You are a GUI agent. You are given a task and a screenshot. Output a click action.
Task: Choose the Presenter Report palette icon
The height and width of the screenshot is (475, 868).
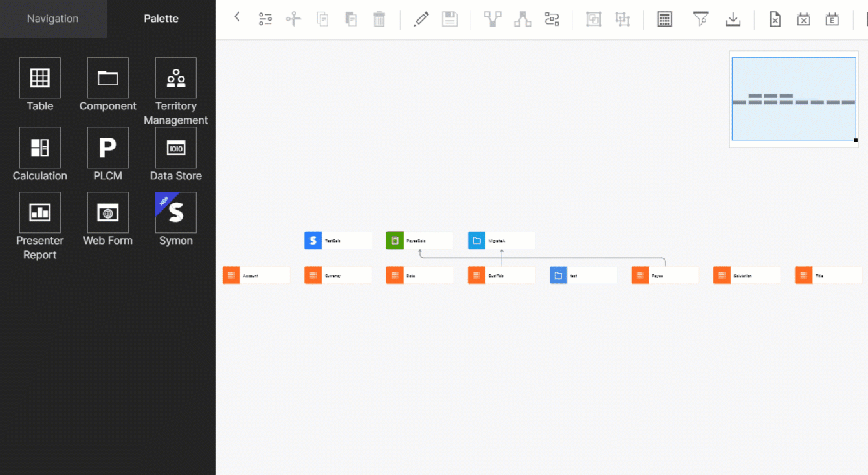(40, 212)
